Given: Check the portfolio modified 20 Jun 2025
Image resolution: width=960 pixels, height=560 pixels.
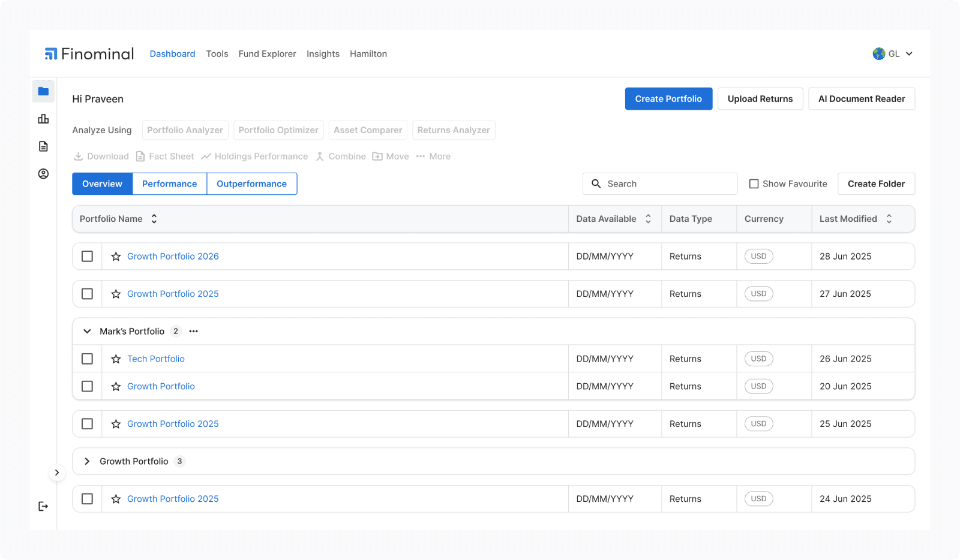Looking at the screenshot, I should pyautogui.click(x=87, y=387).
